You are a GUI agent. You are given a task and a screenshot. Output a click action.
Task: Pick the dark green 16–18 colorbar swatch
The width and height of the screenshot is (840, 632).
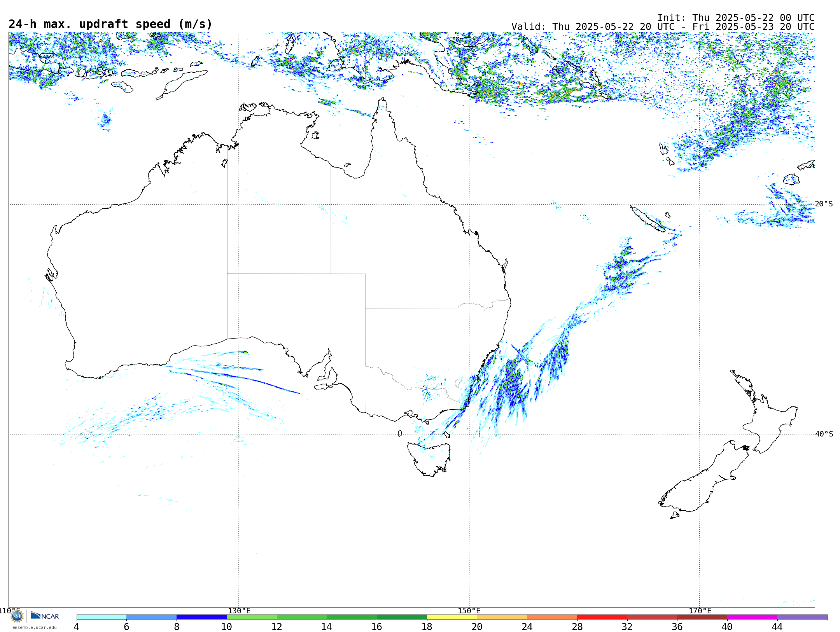(402, 617)
